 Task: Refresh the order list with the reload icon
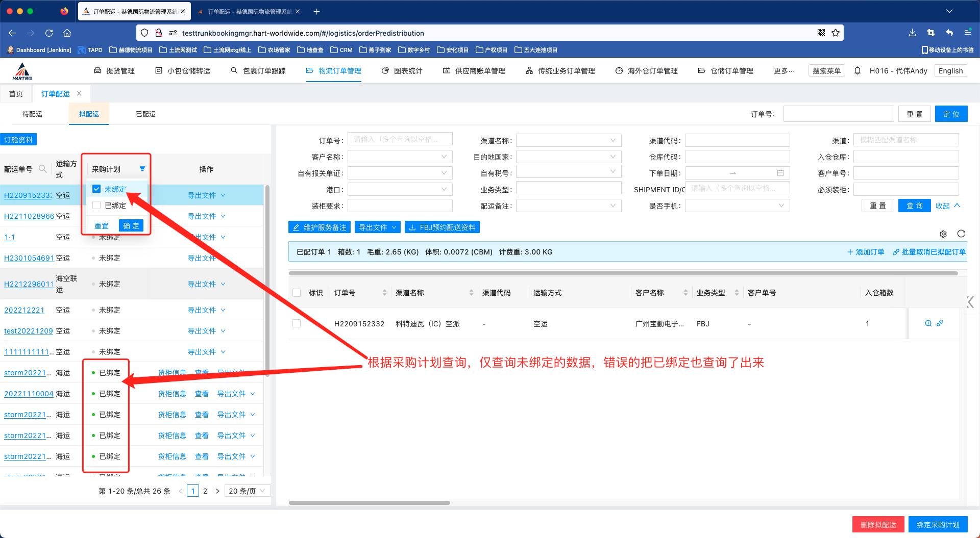click(961, 234)
